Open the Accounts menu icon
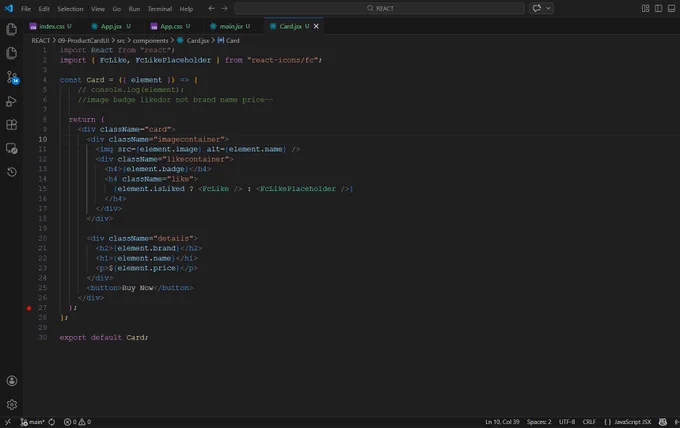Image resolution: width=680 pixels, height=428 pixels. click(12, 381)
